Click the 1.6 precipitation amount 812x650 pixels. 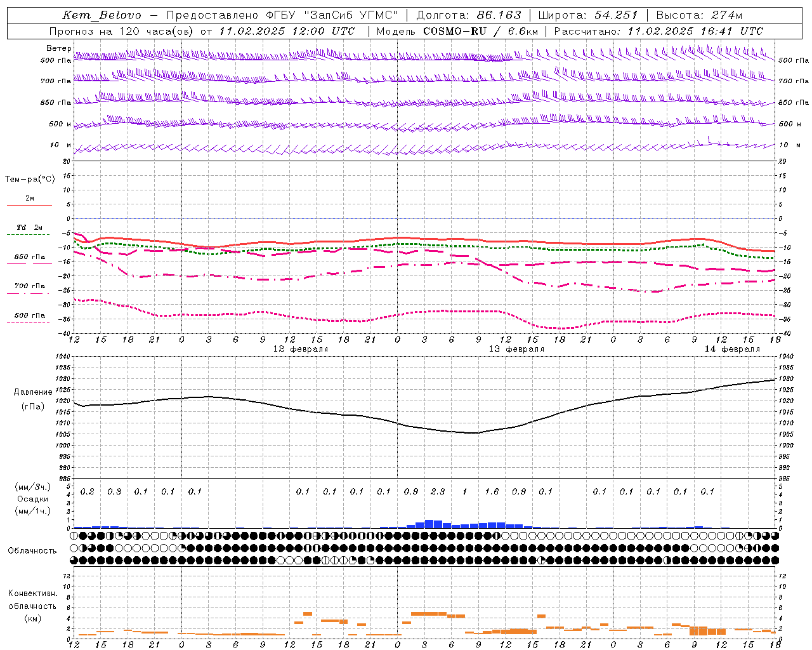[x=492, y=491]
